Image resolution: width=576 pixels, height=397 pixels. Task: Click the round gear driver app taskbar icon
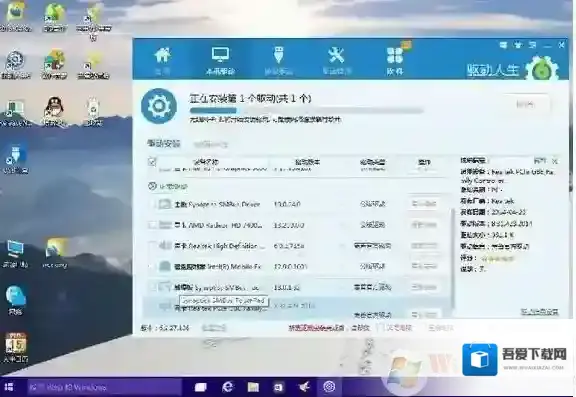(329, 387)
